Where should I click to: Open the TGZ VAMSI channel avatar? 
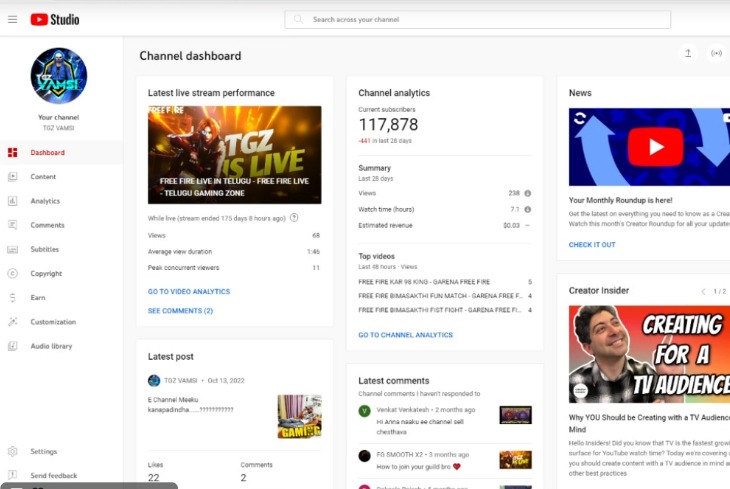(59, 75)
